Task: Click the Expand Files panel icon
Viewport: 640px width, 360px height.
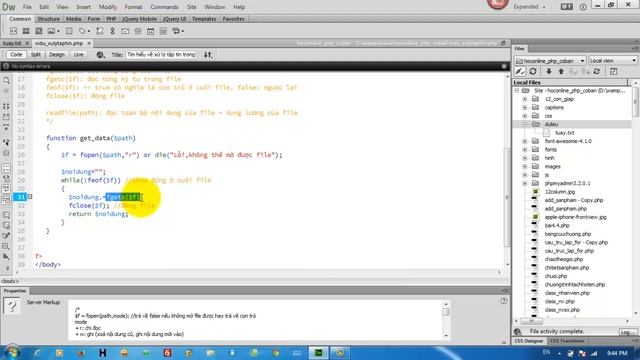Action: 613,71
